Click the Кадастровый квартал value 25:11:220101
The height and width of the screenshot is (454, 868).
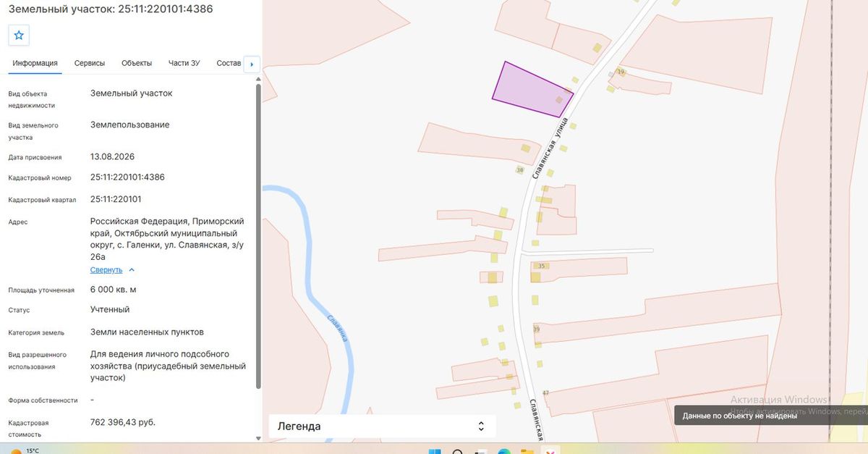pos(116,199)
